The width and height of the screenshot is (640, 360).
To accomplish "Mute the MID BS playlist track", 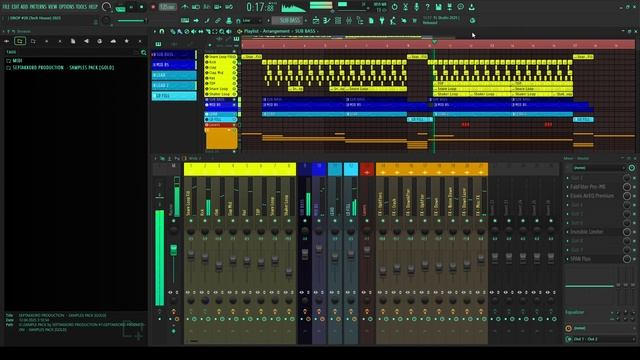I will (x=234, y=104).
